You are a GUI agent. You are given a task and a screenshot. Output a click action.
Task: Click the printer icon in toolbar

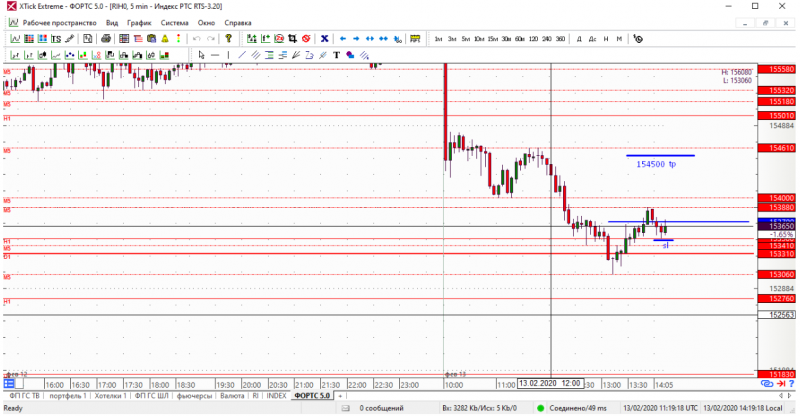click(x=106, y=39)
